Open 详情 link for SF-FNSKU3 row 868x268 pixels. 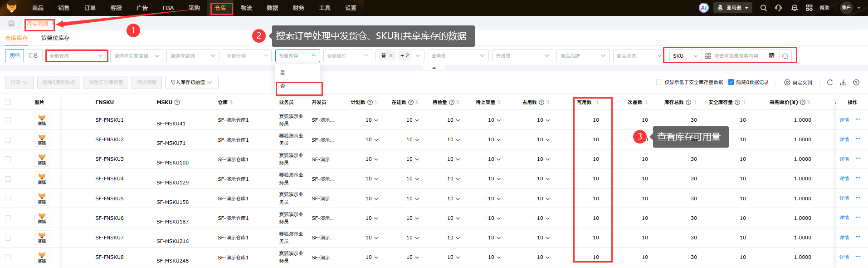pos(844,159)
